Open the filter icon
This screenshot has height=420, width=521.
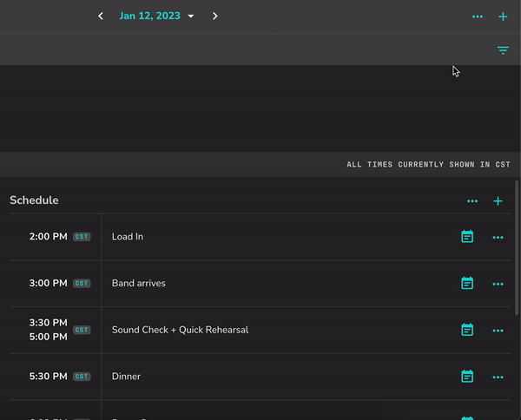[503, 50]
